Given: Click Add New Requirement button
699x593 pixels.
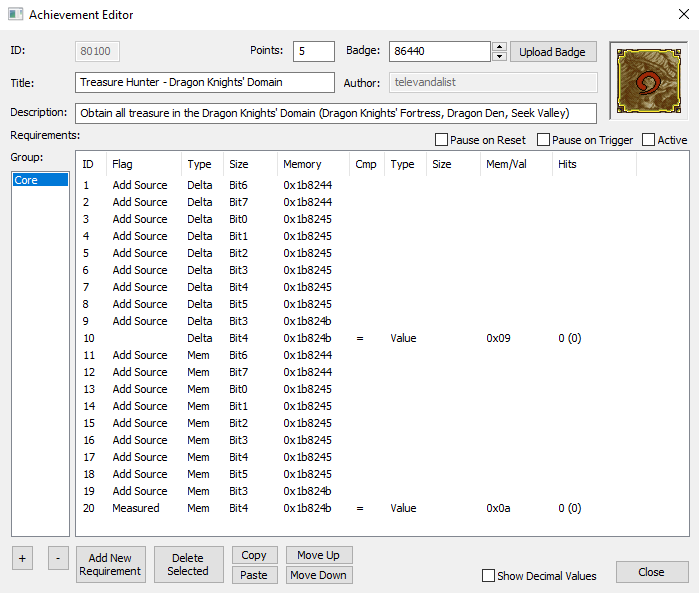Looking at the screenshot, I should pyautogui.click(x=110, y=564).
